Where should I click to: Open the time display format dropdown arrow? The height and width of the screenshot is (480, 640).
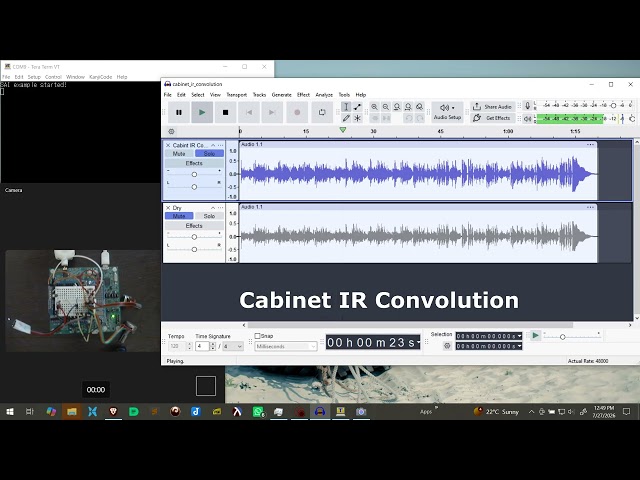[x=418, y=343]
